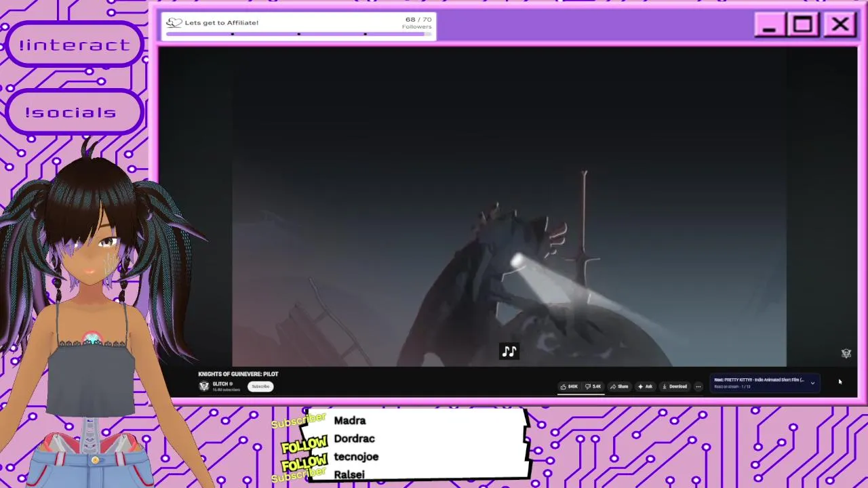Click the maximize square on pink frame
The width and height of the screenshot is (868, 488).
pyautogui.click(x=803, y=24)
